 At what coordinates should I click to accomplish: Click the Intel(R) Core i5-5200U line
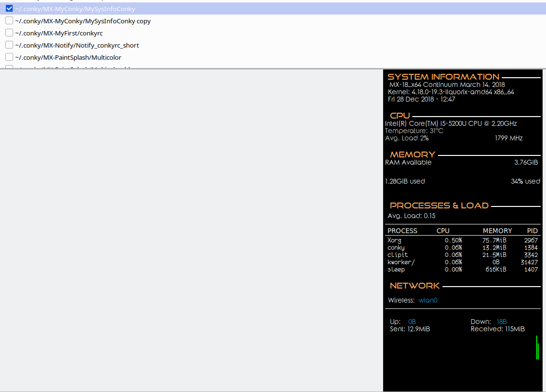[451, 123]
